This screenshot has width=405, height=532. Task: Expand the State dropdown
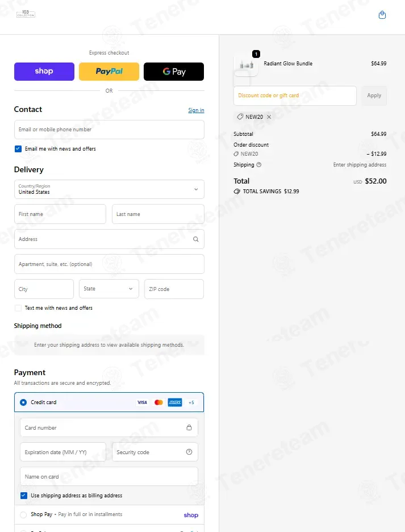[109, 289]
